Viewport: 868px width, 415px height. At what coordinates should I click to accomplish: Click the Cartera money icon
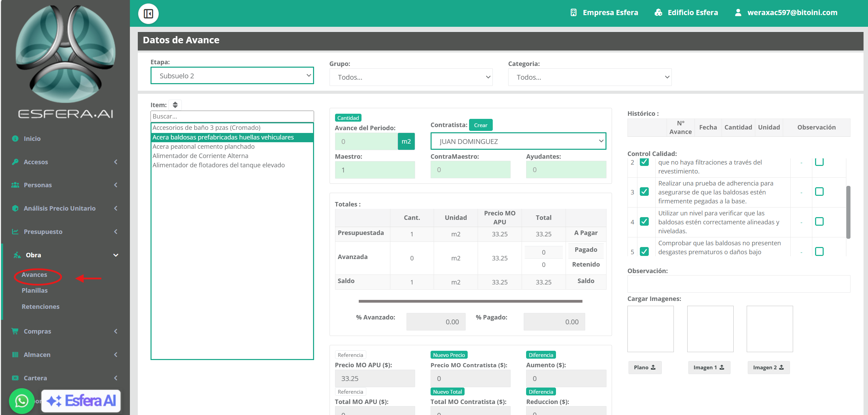[x=15, y=378]
